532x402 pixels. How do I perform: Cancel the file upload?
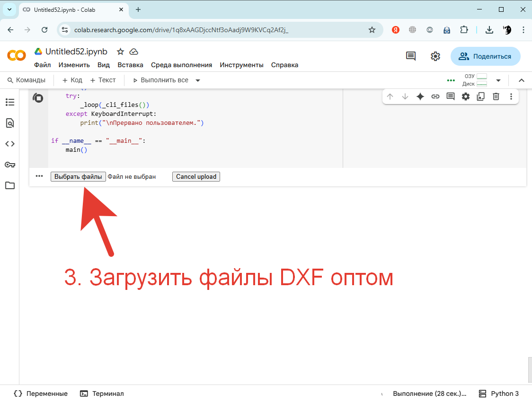click(x=196, y=176)
